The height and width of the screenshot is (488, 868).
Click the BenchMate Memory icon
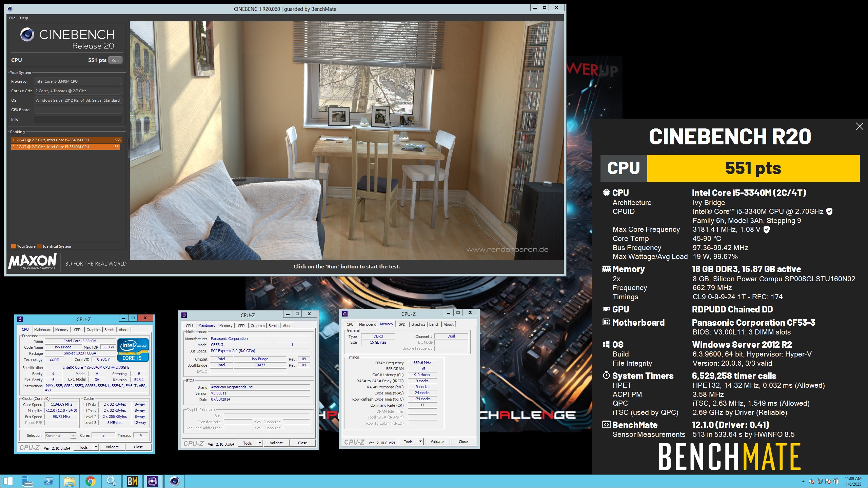click(x=606, y=269)
